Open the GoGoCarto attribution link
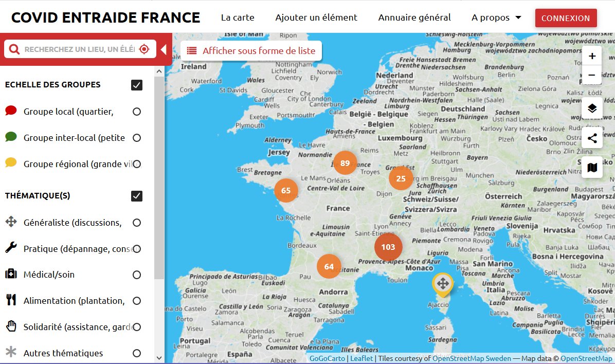This screenshot has height=364, width=615. point(327,358)
